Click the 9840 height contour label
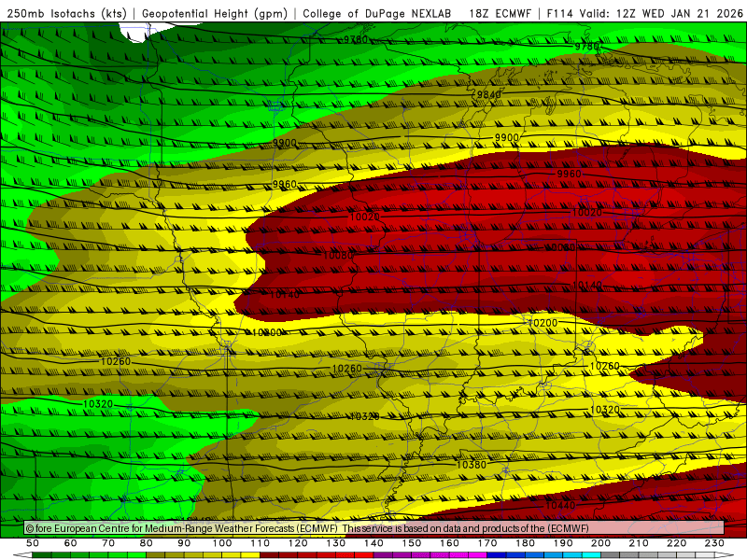 click(488, 94)
